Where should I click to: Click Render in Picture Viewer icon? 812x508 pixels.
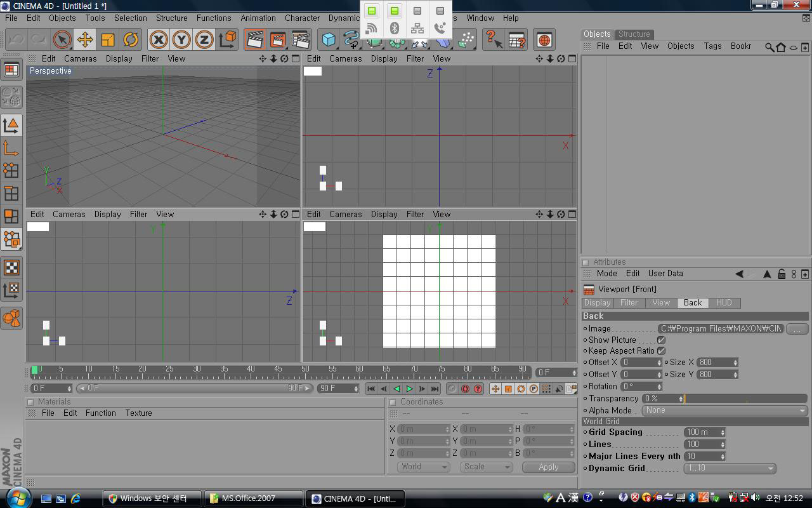click(x=278, y=39)
